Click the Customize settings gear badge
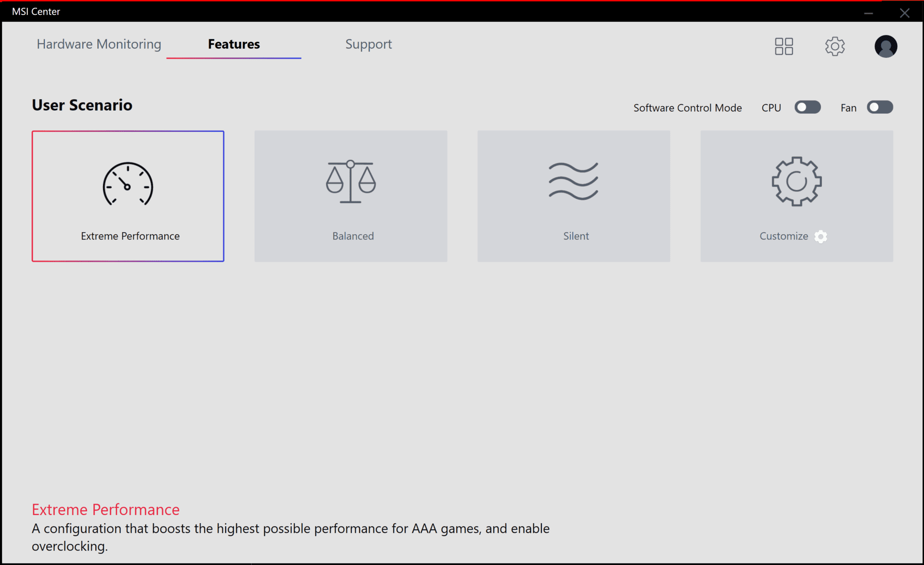Screen dimensions: 924x565 (821, 236)
